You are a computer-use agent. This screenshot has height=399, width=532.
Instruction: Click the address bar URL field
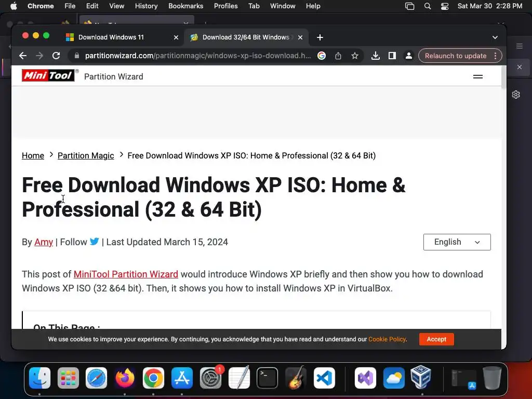coord(198,56)
